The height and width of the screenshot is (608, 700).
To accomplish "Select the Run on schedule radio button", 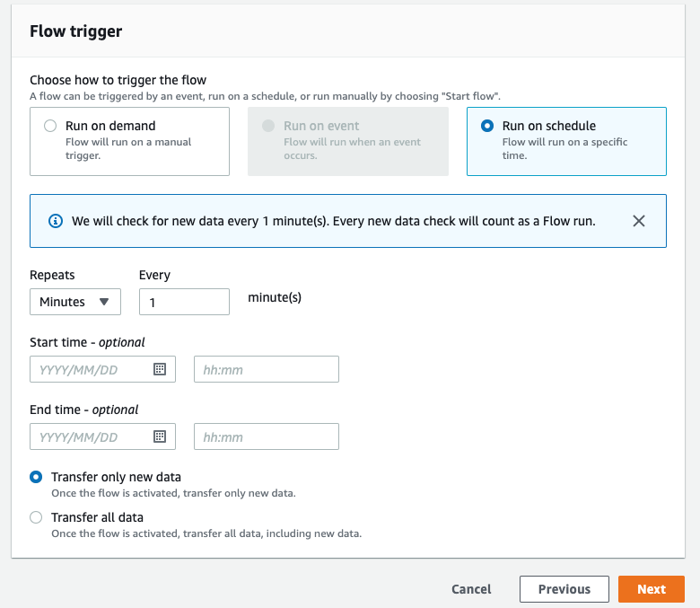I will click(x=487, y=126).
